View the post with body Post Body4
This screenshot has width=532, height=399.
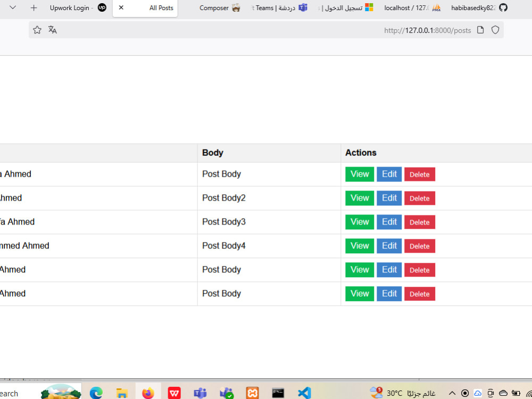[360, 246]
